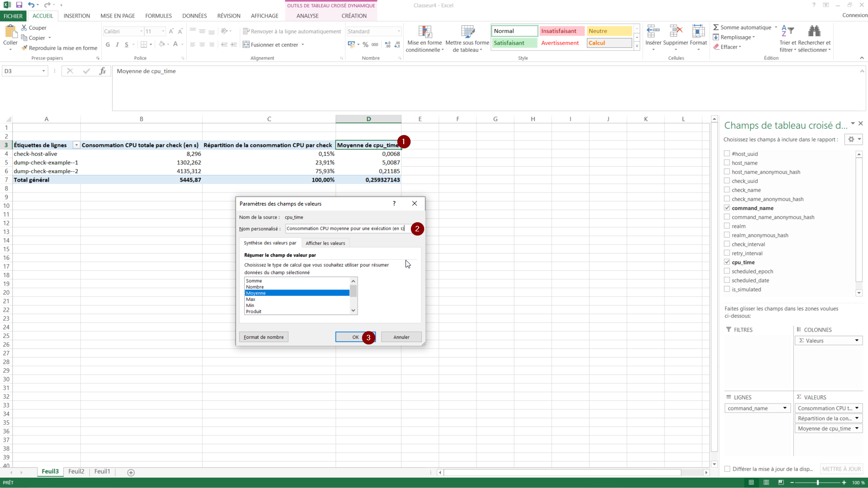Click the insert function fx icon
Image resolution: width=868 pixels, height=488 pixels.
103,71
